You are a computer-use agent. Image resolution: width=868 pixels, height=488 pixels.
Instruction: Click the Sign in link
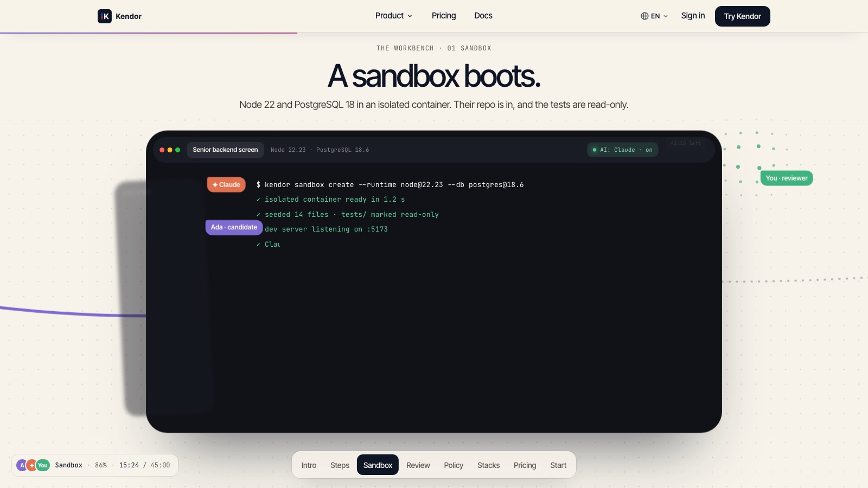693,16
